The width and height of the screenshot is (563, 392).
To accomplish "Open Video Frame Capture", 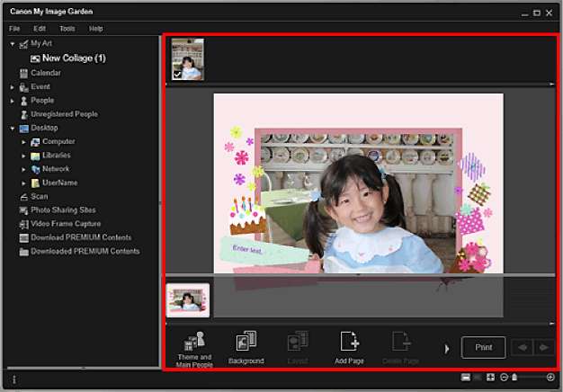I will [x=66, y=224].
